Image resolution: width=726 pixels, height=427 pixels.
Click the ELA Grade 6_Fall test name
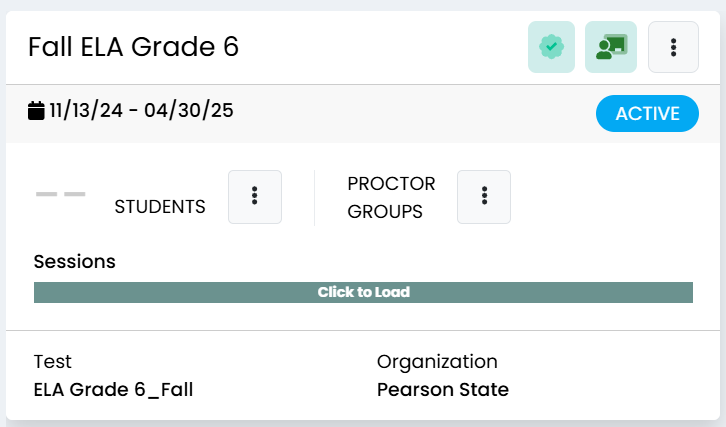click(113, 389)
